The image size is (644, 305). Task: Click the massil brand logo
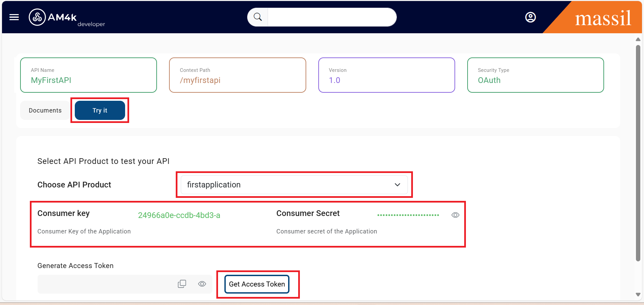pos(603,18)
